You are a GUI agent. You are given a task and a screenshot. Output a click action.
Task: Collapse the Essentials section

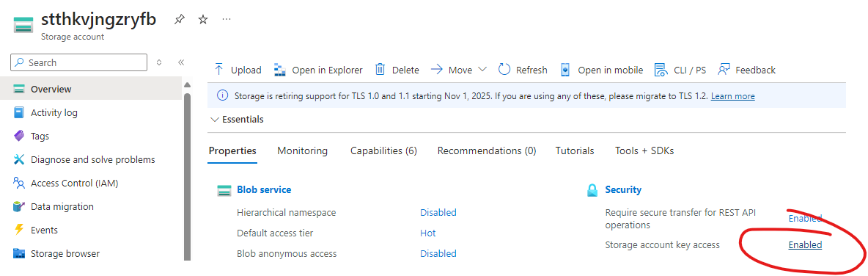click(x=237, y=119)
